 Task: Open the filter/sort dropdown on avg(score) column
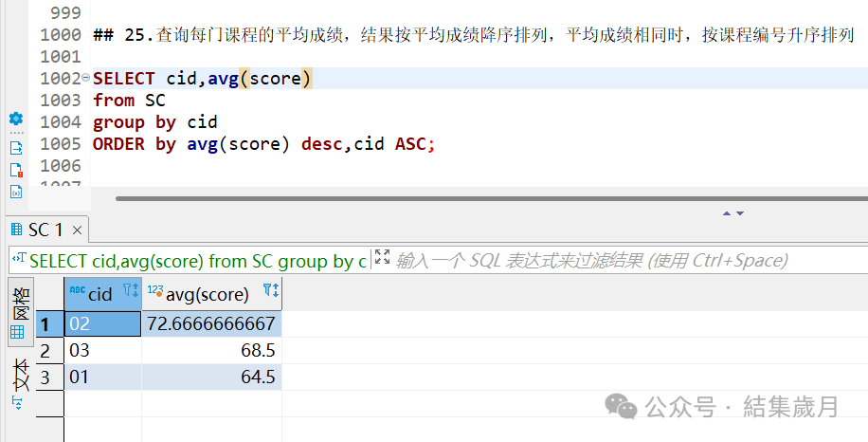tap(271, 289)
